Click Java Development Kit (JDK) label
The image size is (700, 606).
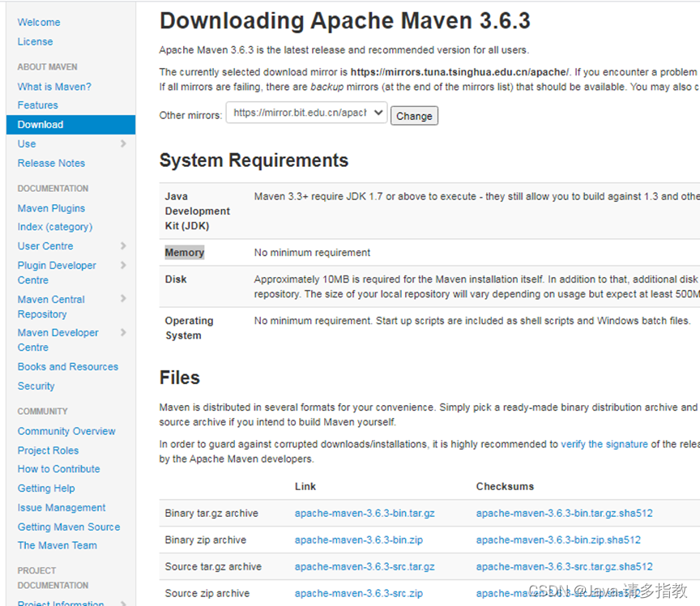pos(198,211)
